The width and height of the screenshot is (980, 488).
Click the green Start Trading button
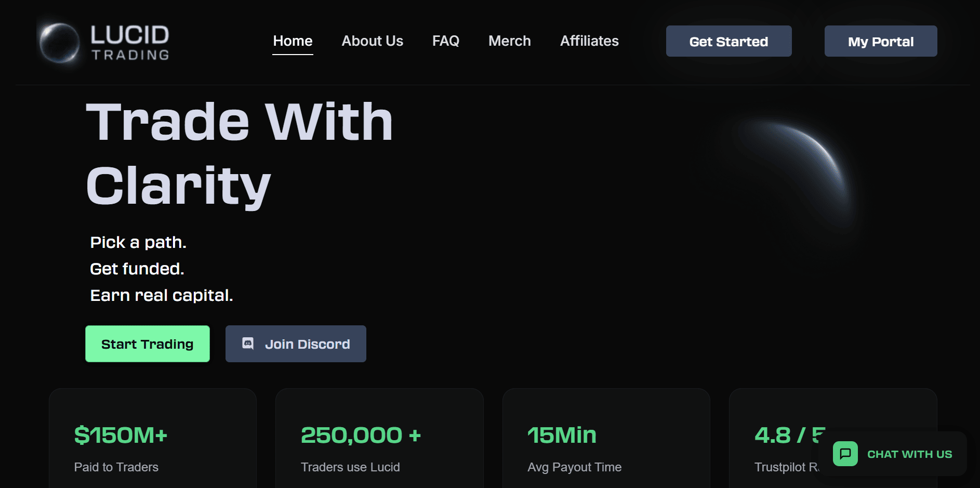point(148,344)
